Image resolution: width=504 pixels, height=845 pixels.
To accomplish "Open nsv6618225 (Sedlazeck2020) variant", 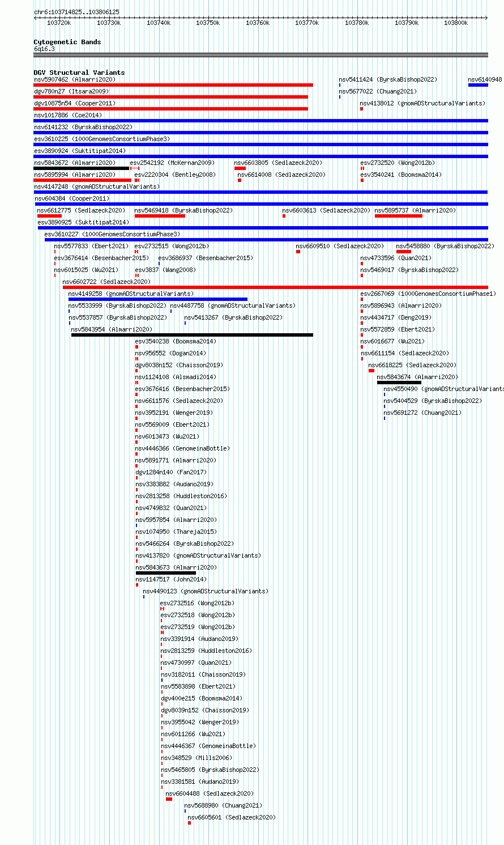I will 412,366.
